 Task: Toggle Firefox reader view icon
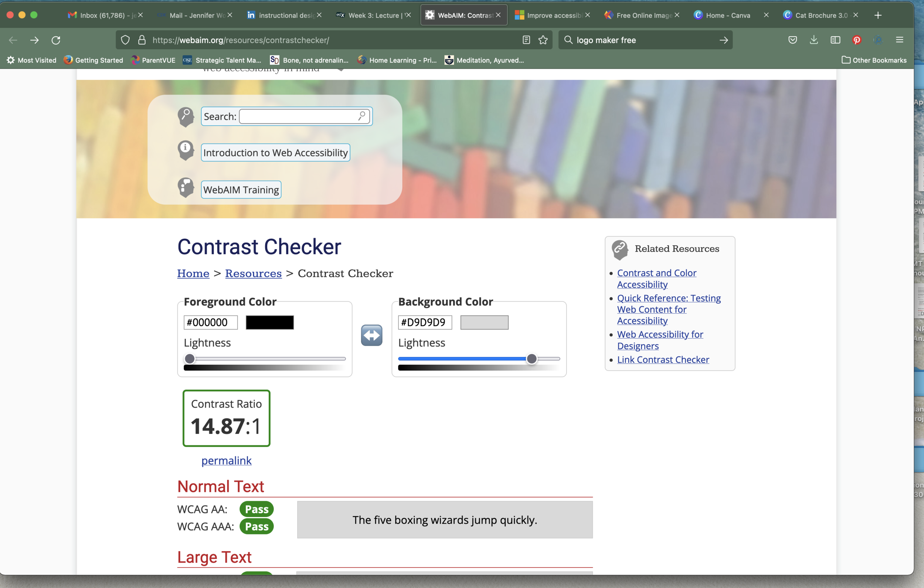pyautogui.click(x=526, y=40)
